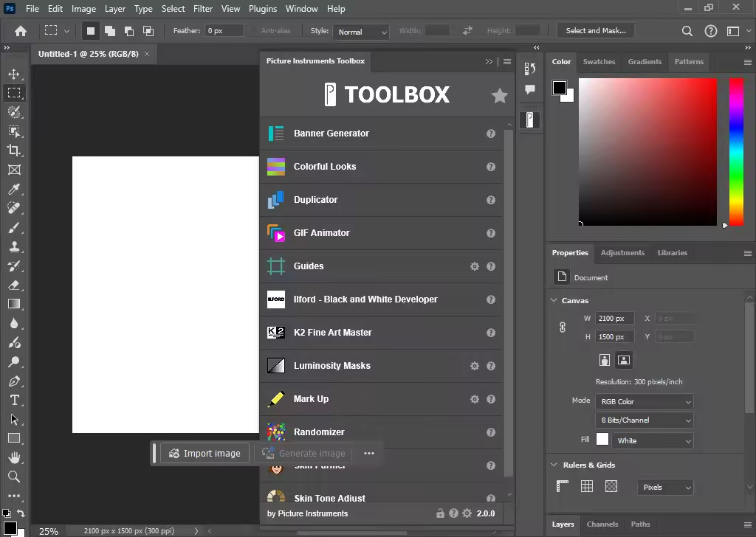This screenshot has height=537, width=756.
Task: Click the Toolbox favorites star
Action: [x=500, y=95]
